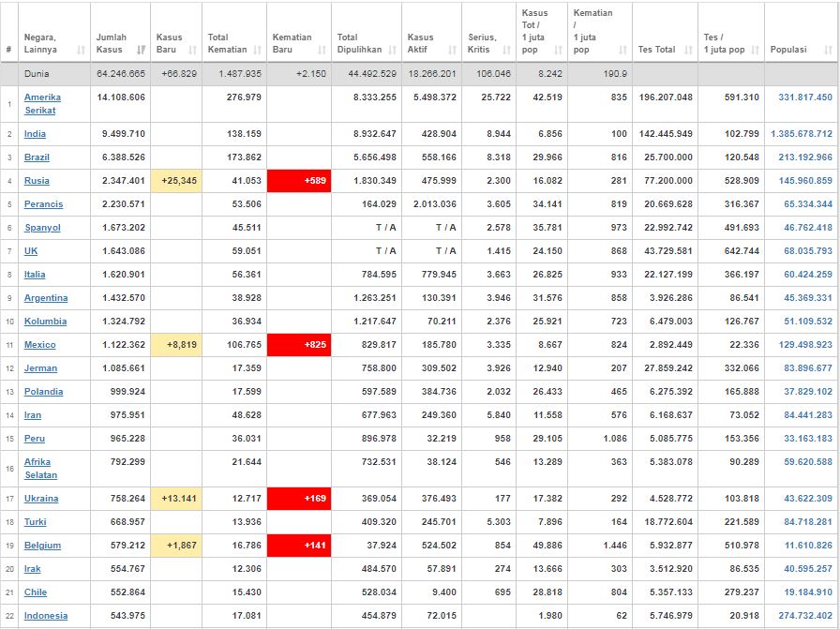Click Kasus Tot / 1 juta pop sort icon

(558, 50)
